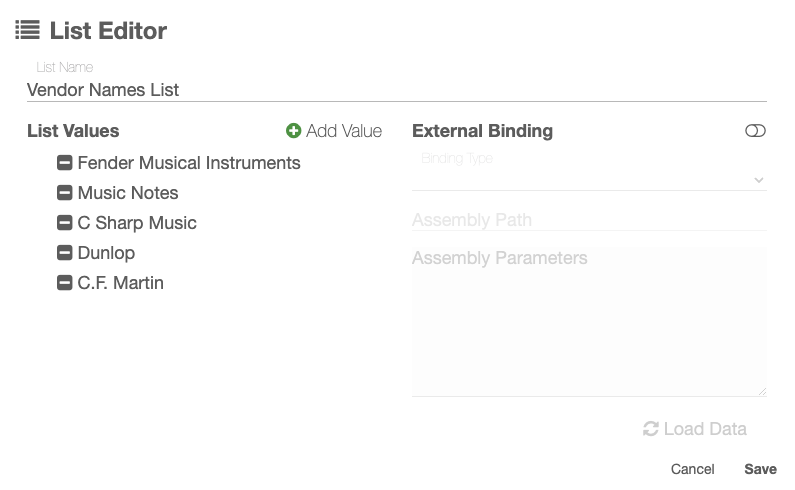Select the Fender Musical Instruments value text
Image resolution: width=795 pixels, height=490 pixels.
(189, 163)
